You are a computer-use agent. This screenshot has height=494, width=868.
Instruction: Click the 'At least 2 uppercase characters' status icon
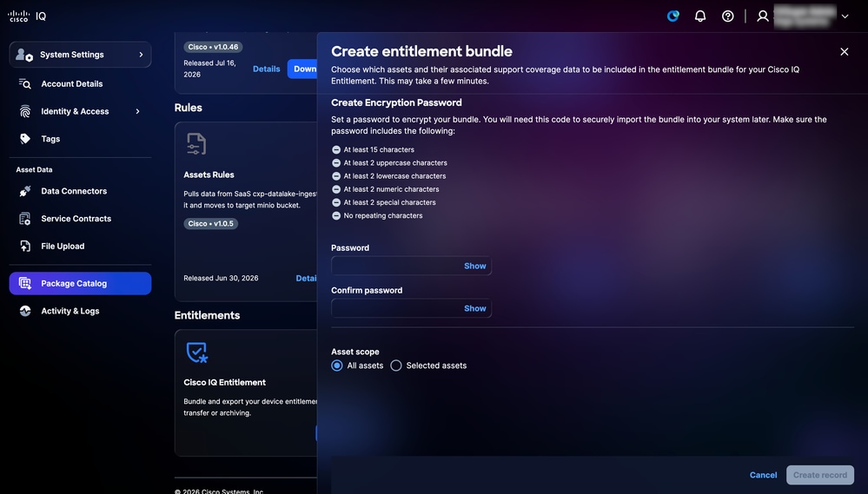tap(336, 163)
